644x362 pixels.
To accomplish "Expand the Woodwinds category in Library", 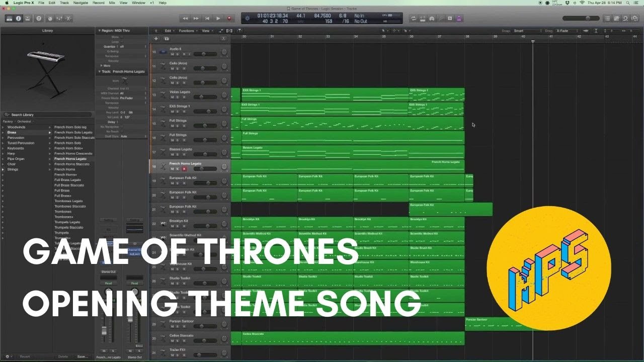I will click(x=4, y=127).
